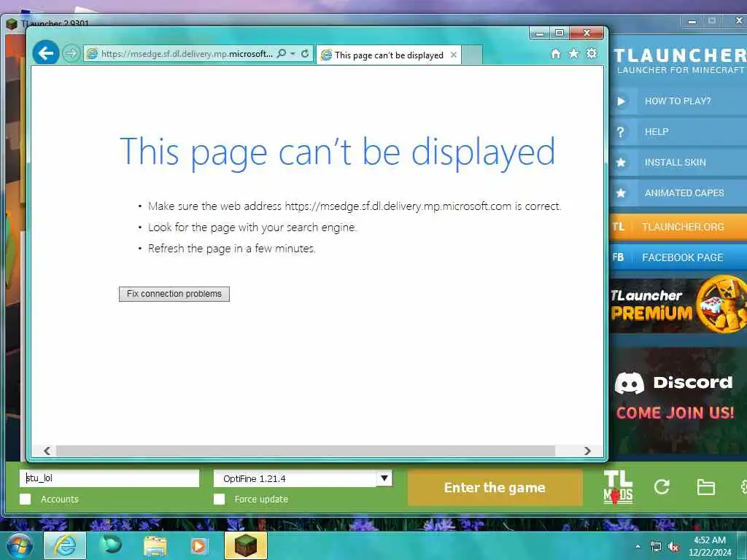Viewport: 747px width, 560px height.
Task: Click the muted volume icon in system tray
Action: tap(673, 547)
